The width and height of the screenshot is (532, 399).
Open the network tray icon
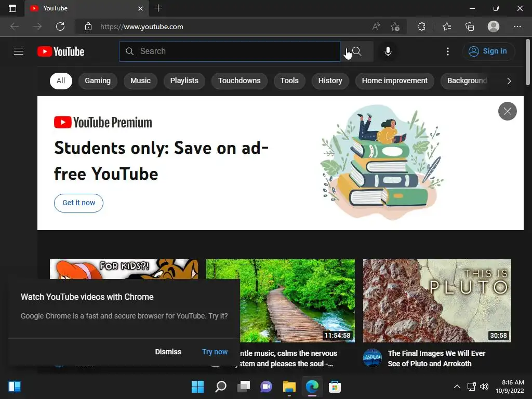coord(472,387)
